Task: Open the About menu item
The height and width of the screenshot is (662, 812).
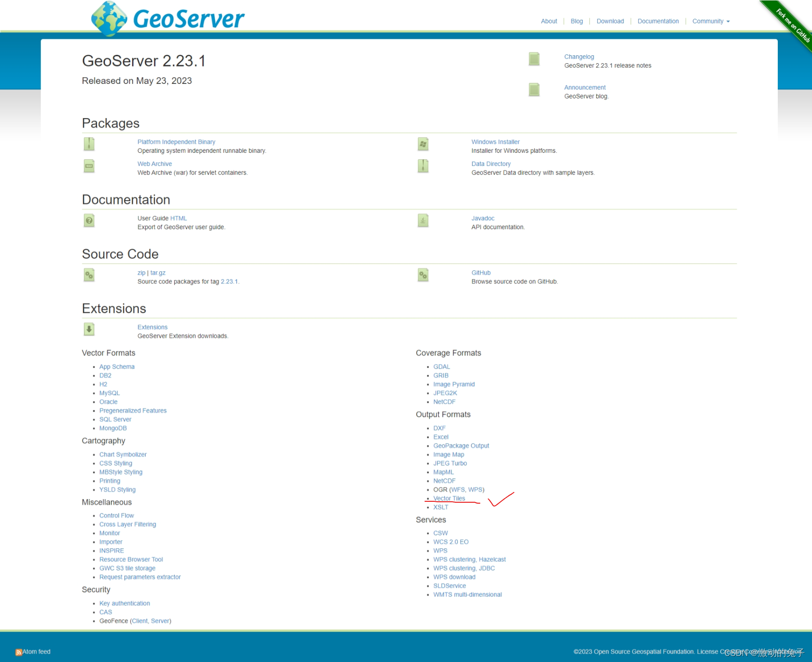Action: 549,21
